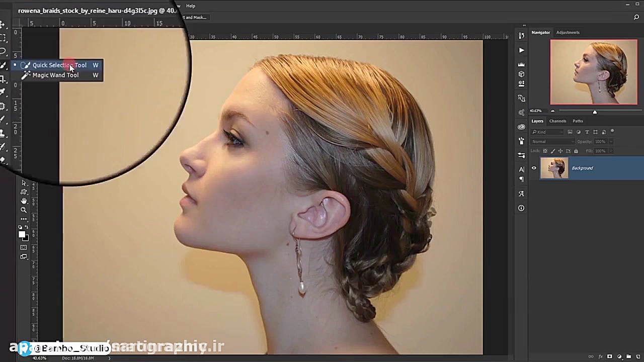The width and height of the screenshot is (644, 362).
Task: Toggle Quick Mask mode in toolbar
Action: pos(24,247)
